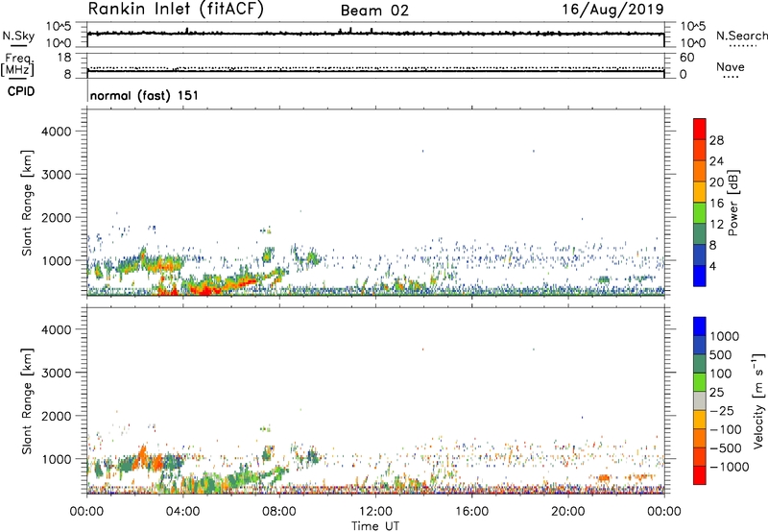Viewport: 768px width, 532px height.
Task: Click the 'Nave' legend label
Action: coord(731,66)
